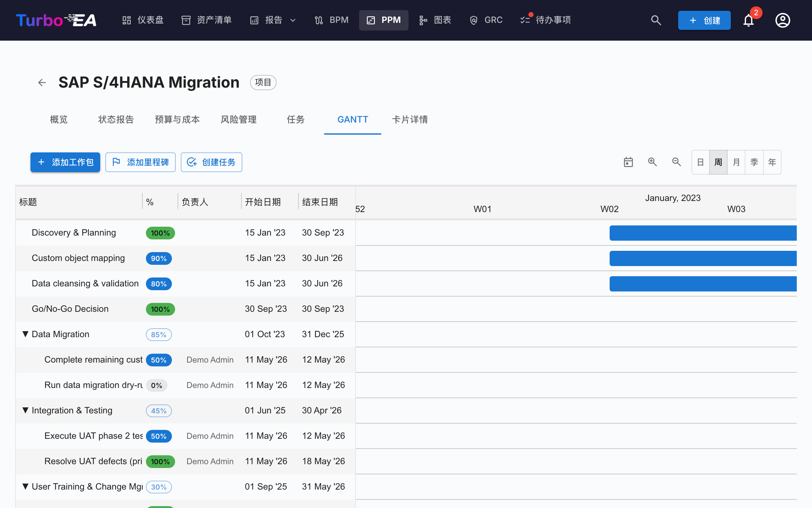The width and height of the screenshot is (812, 508).
Task: Switch timeline scale to 周 (week)
Action: 718,162
